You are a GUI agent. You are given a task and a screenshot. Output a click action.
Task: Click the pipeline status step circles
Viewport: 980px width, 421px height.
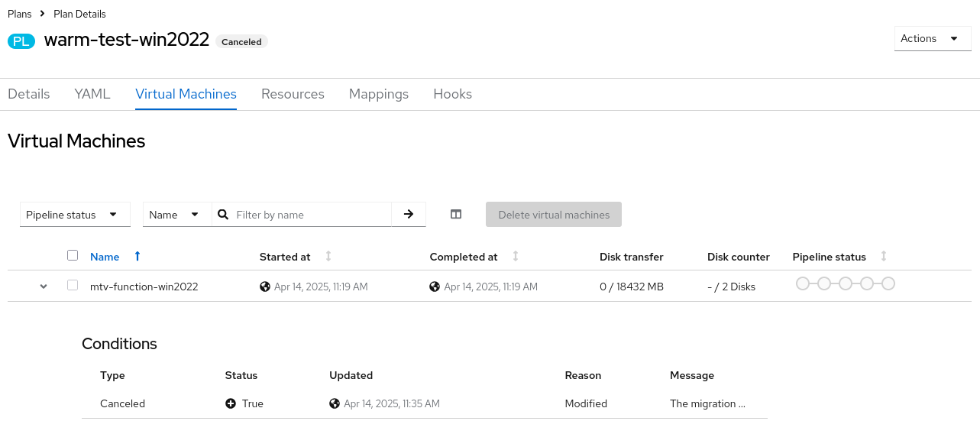pyautogui.click(x=845, y=284)
